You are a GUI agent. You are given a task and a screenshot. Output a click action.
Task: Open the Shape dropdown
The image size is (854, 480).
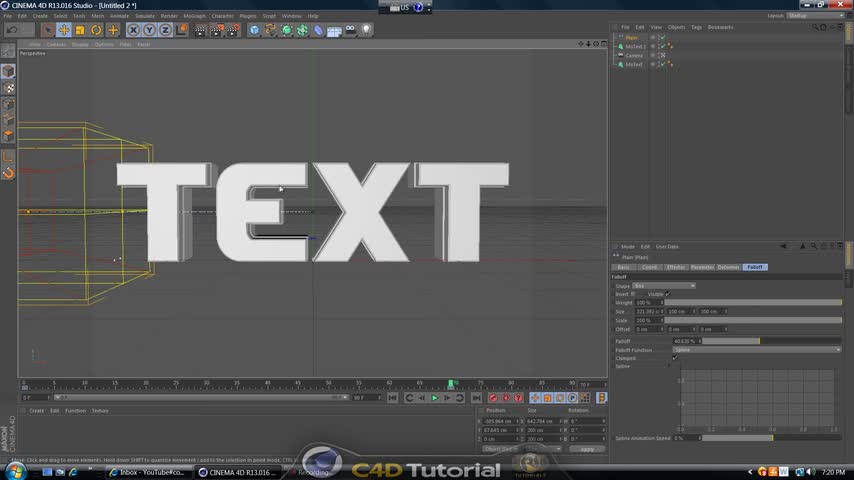coord(664,286)
